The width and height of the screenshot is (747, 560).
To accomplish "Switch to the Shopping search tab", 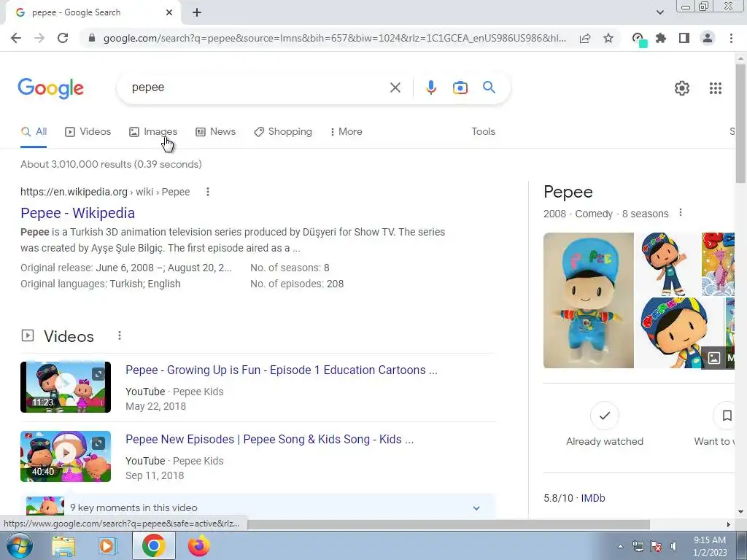I will coord(283,132).
